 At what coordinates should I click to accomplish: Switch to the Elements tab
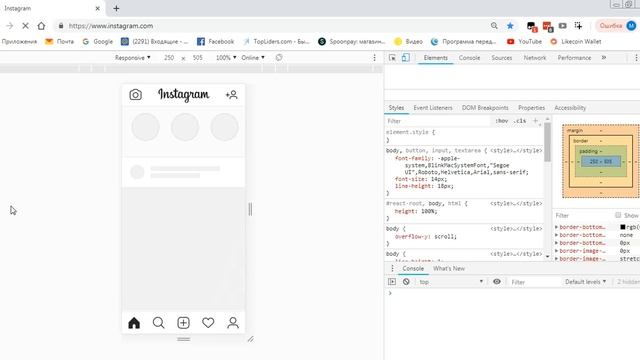point(436,58)
